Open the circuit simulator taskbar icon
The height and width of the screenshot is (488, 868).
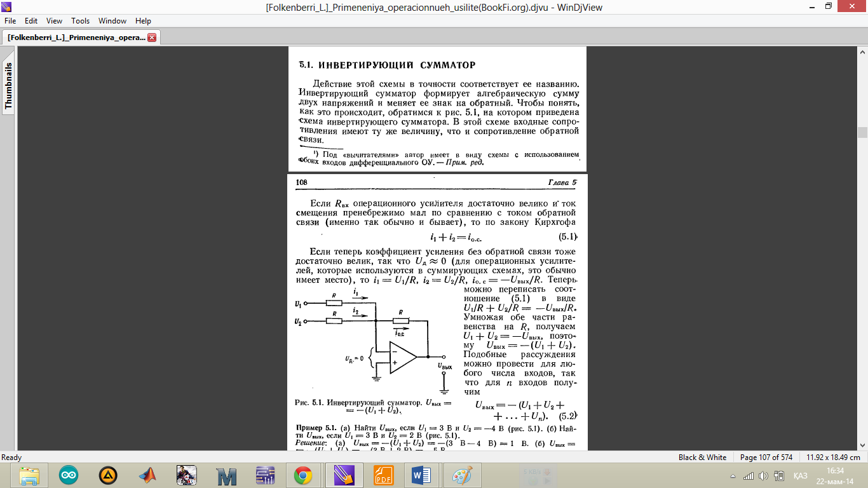click(x=264, y=475)
